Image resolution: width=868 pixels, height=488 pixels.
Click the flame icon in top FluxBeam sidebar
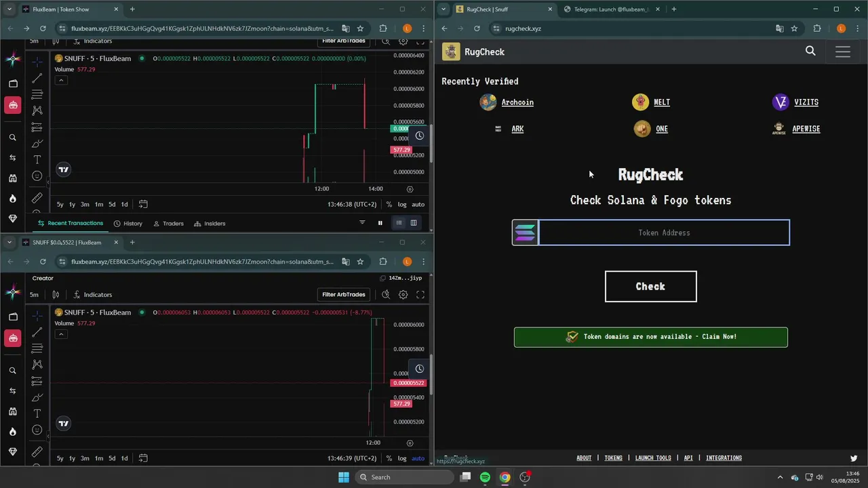[12, 199]
